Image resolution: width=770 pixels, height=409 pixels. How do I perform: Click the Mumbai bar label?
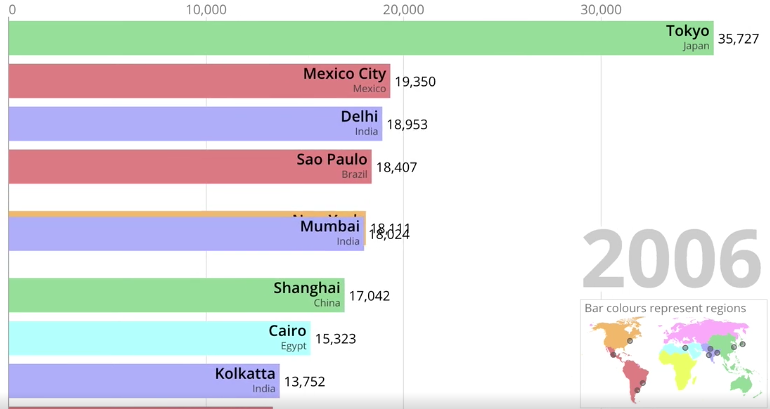[x=329, y=227]
